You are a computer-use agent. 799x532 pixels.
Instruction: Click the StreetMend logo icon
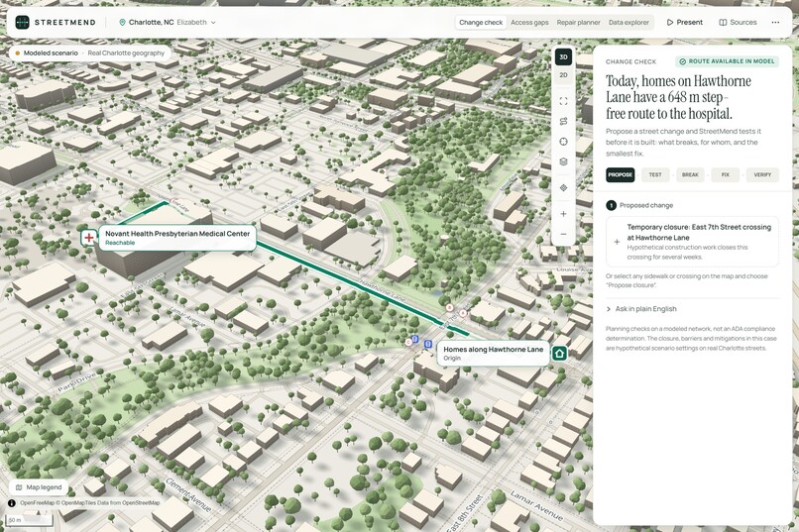23,23
